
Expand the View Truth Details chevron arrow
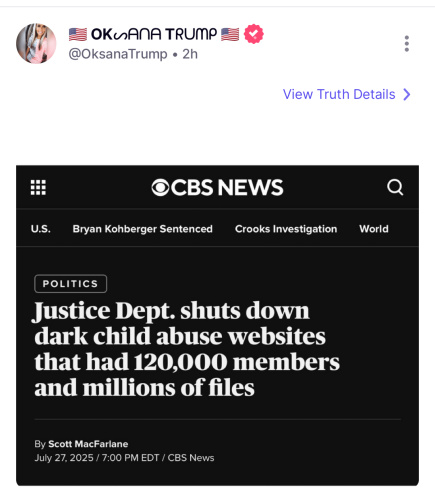pos(407,94)
